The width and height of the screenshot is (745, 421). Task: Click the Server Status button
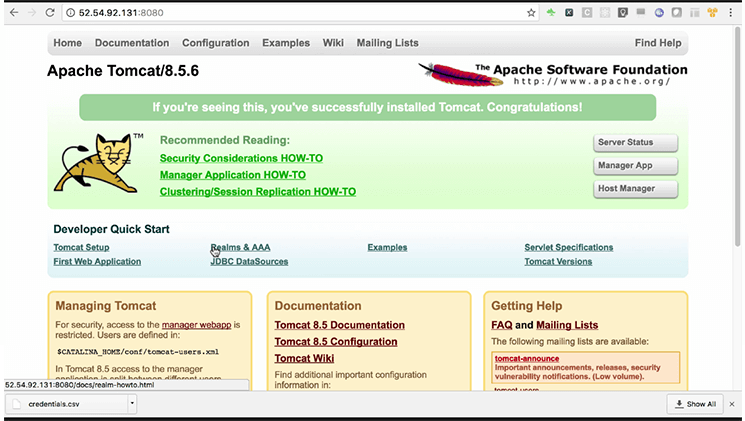coord(635,143)
